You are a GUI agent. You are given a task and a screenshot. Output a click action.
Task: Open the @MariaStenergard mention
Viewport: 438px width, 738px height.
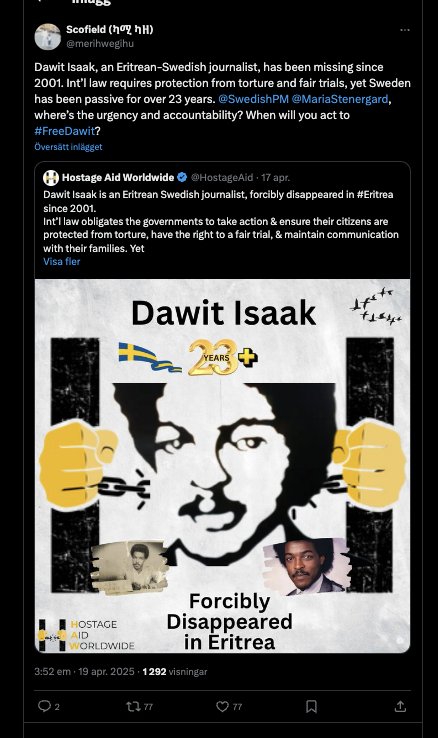[340, 99]
